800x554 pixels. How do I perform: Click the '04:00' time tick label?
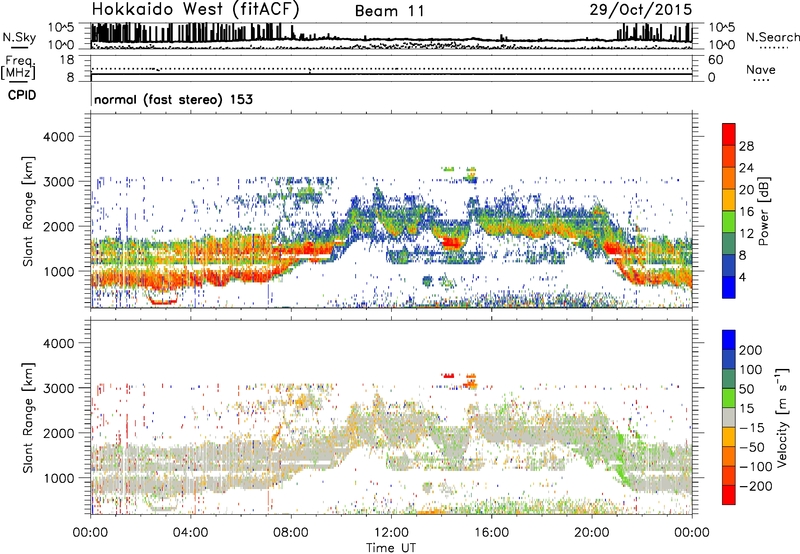[190, 533]
